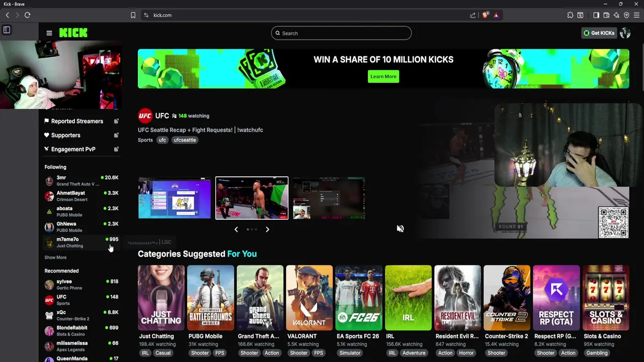This screenshot has width=644, height=362.
Task: Open Brave VPN shield icon
Action: tap(626, 15)
